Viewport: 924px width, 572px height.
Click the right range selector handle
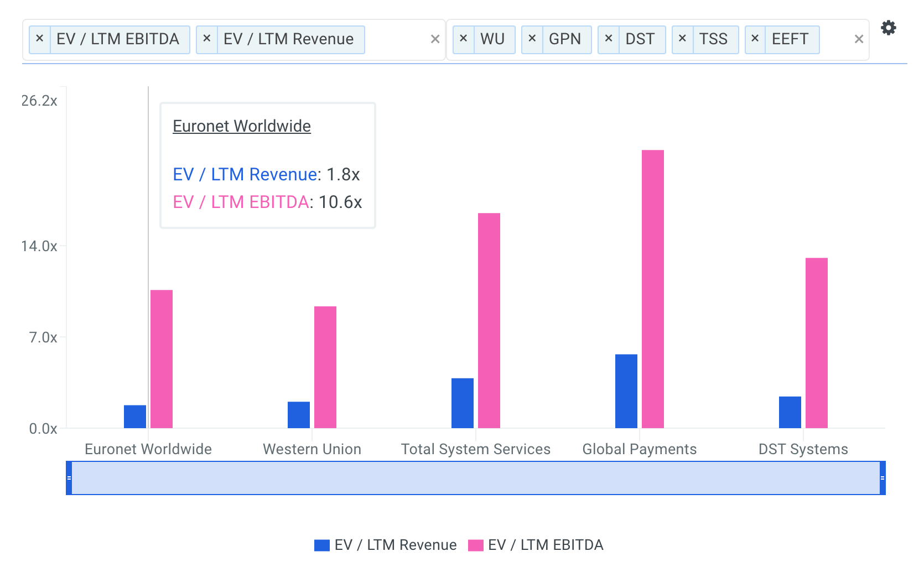coord(883,478)
